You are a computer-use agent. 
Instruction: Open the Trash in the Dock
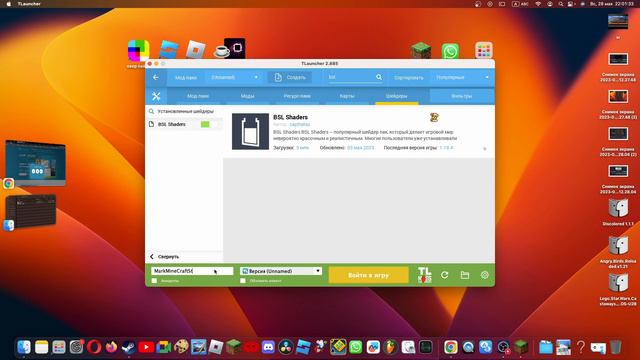coord(616,347)
